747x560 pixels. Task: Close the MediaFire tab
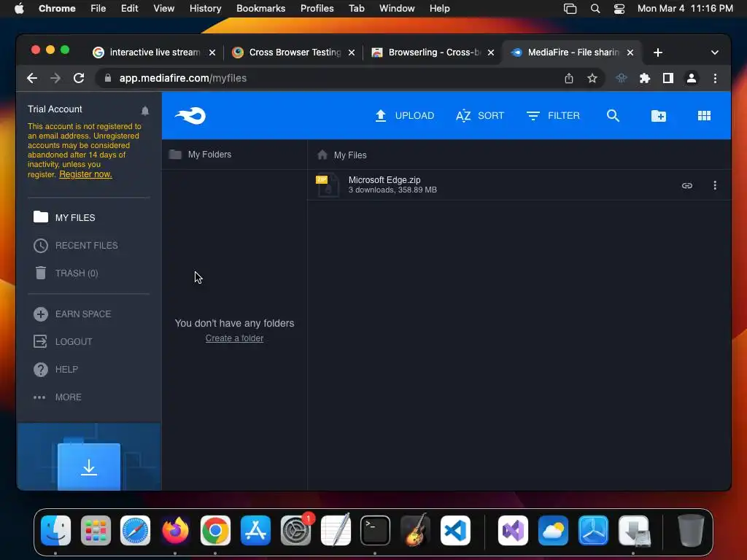pos(630,52)
